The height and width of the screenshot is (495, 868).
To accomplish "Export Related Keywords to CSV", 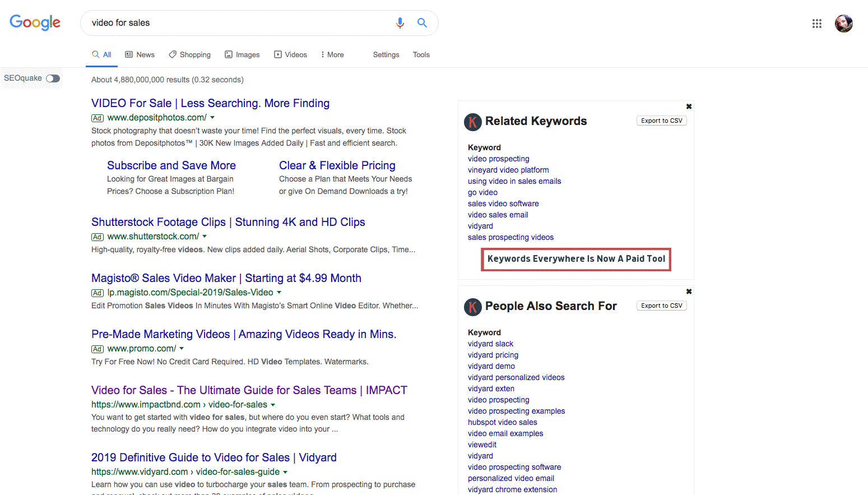I will pyautogui.click(x=662, y=121).
